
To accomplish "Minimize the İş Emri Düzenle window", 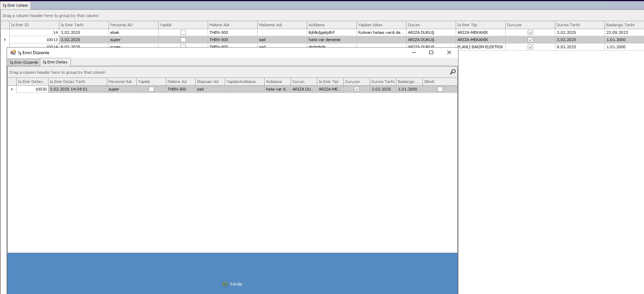I will (413, 52).
